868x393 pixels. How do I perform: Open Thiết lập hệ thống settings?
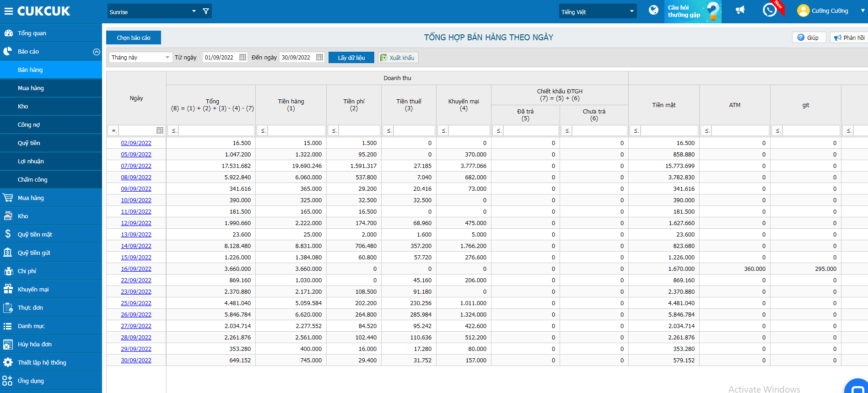pyautogui.click(x=51, y=362)
